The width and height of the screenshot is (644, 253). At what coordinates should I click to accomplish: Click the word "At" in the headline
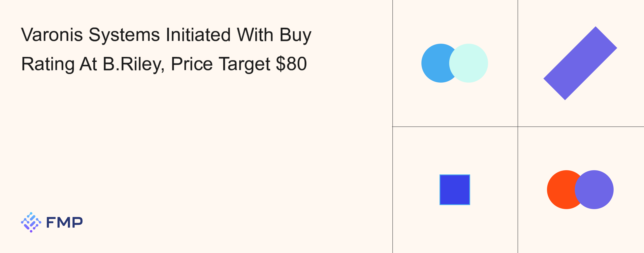click(x=88, y=64)
